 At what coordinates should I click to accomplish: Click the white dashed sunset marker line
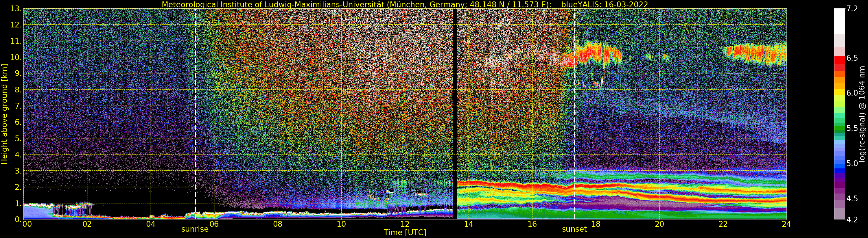[x=574, y=114]
